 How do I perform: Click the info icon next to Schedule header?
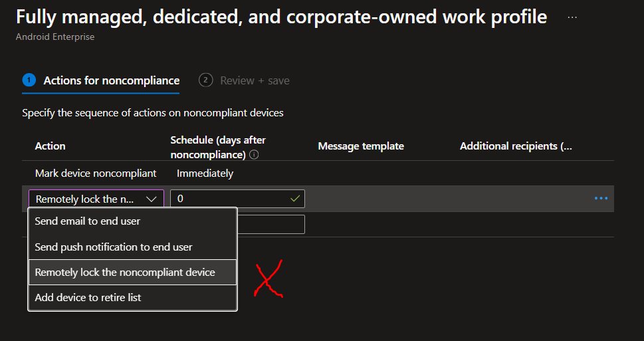[x=254, y=155]
